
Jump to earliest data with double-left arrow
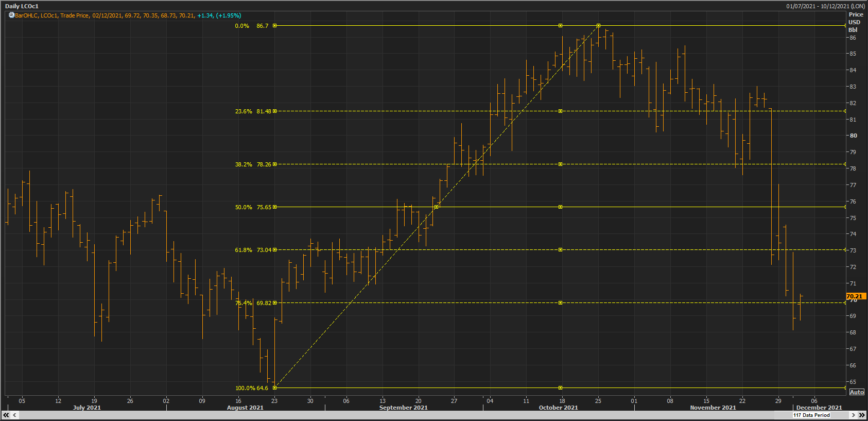tap(6, 415)
